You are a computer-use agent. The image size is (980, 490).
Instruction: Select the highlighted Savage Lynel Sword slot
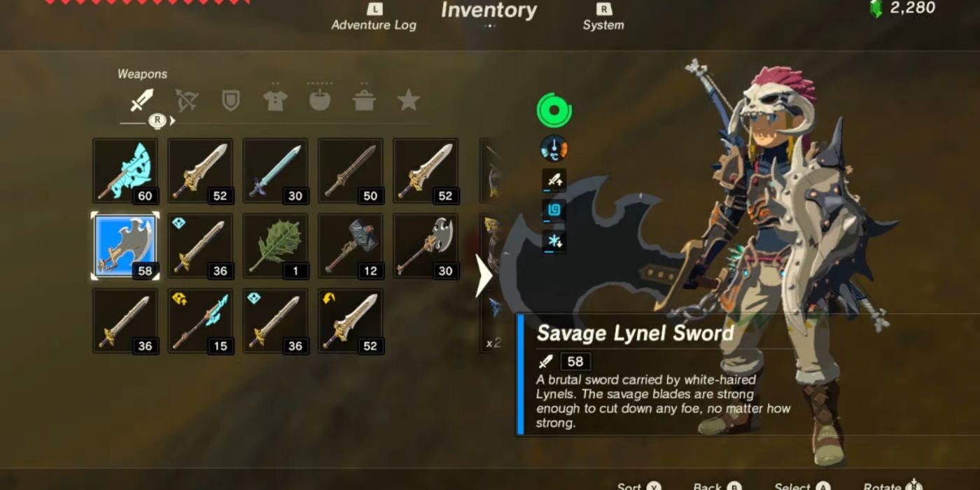[125, 246]
